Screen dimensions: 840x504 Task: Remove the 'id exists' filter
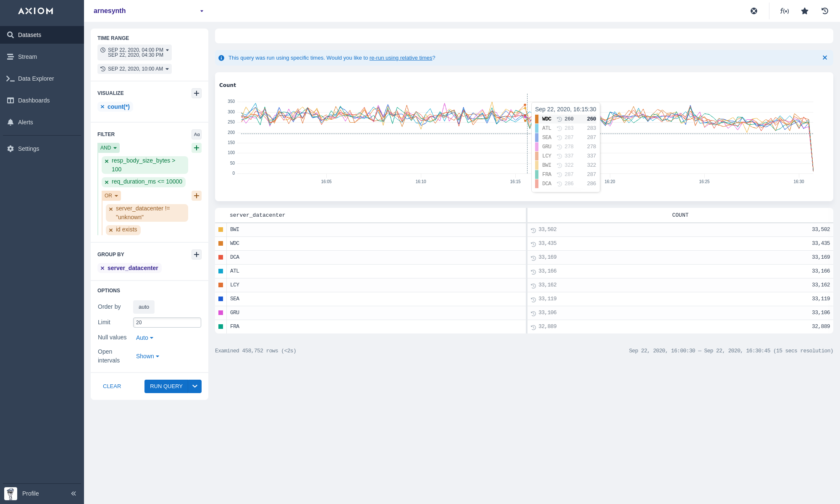tap(111, 230)
